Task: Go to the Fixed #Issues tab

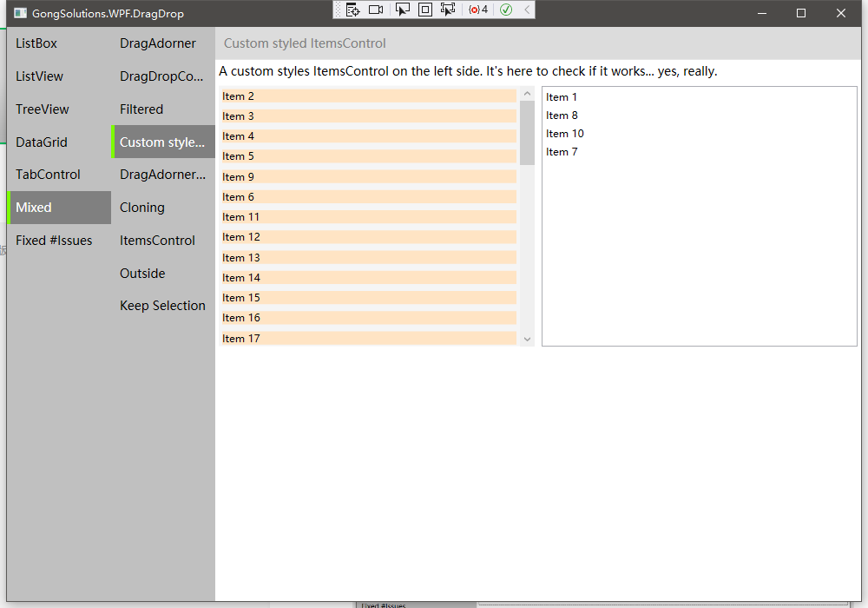Action: [54, 241]
